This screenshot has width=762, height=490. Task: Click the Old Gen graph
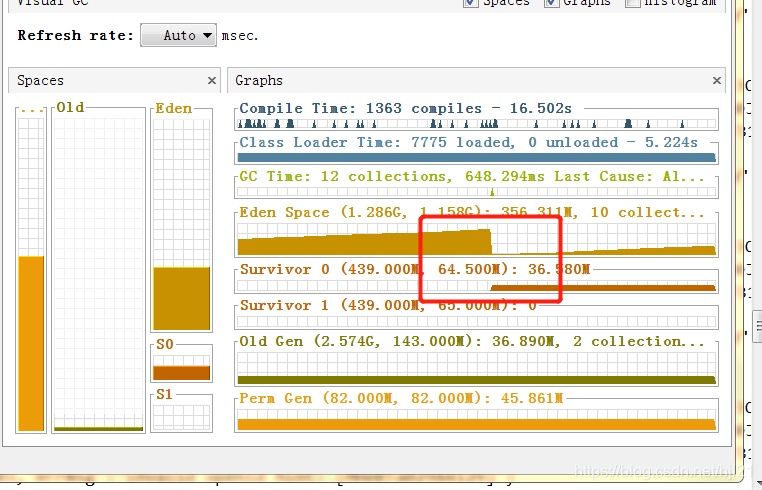point(476,368)
